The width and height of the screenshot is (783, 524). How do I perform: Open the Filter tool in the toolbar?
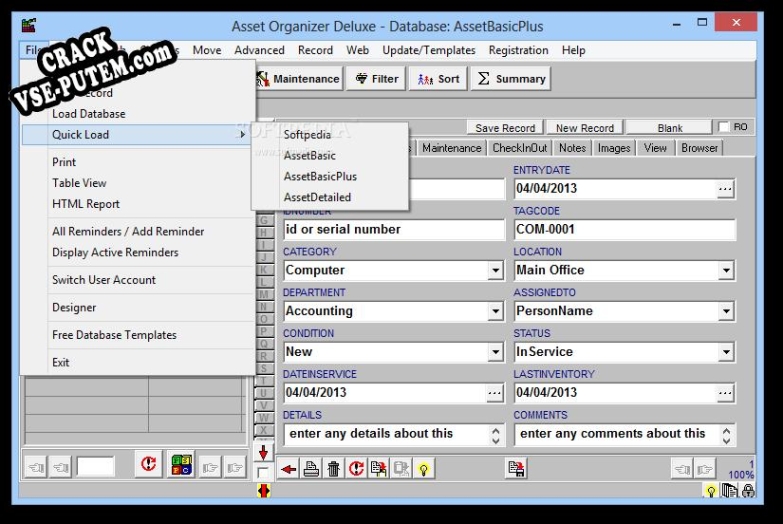click(x=377, y=78)
